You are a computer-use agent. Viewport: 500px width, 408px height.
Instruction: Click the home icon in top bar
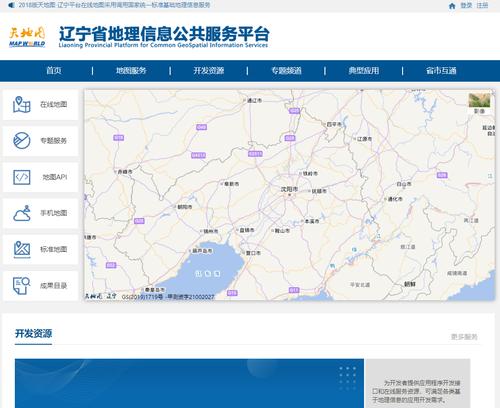452,6
